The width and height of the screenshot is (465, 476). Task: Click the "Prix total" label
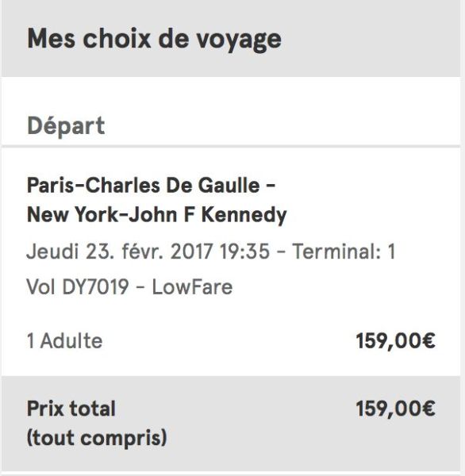[x=71, y=409]
